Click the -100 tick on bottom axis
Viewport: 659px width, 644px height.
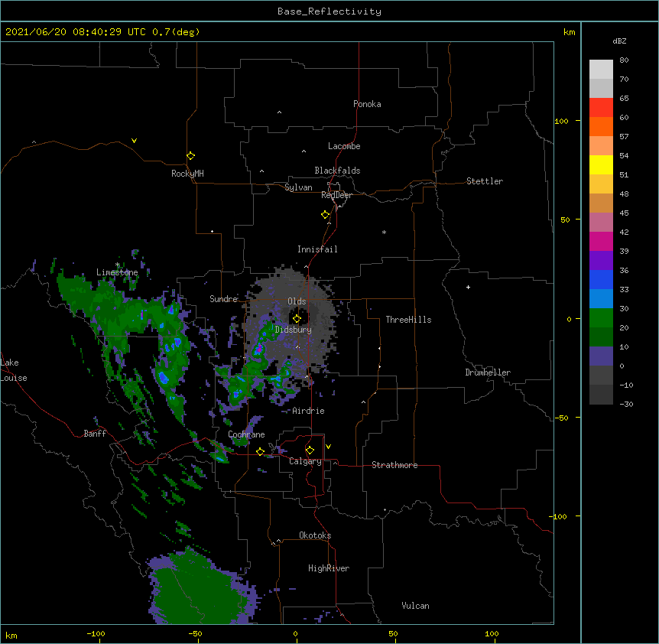pos(96,634)
